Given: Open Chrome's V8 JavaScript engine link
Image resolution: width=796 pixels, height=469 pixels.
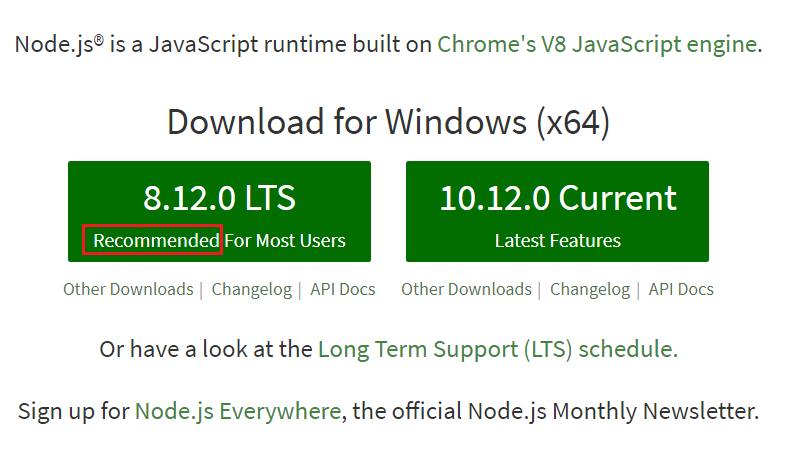Looking at the screenshot, I should tap(597, 44).
